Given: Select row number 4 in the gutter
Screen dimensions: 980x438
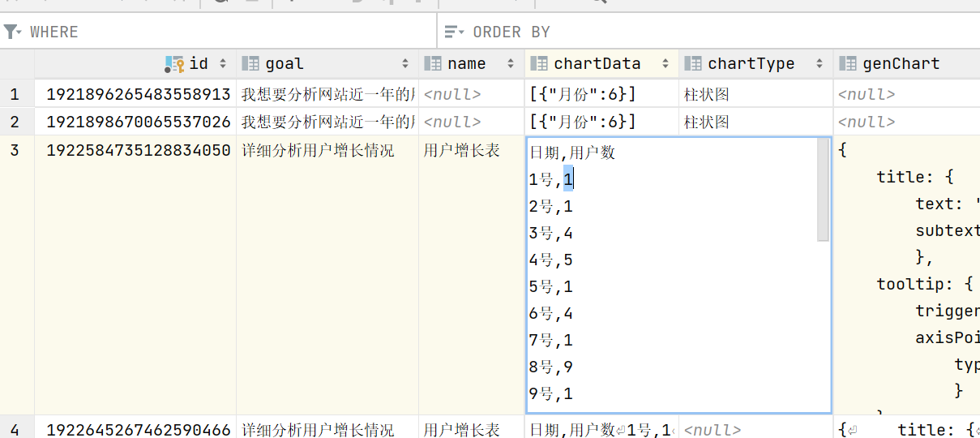Looking at the screenshot, I should click(x=15, y=429).
